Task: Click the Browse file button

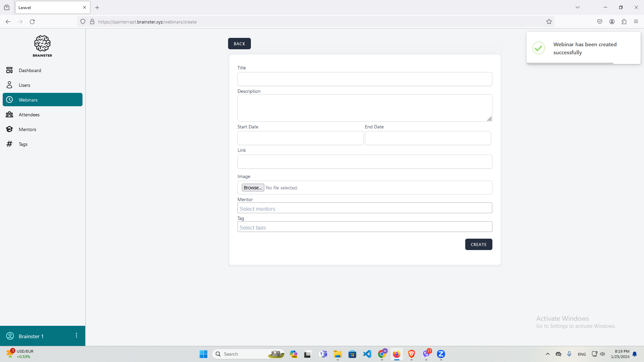Action: coord(253,188)
